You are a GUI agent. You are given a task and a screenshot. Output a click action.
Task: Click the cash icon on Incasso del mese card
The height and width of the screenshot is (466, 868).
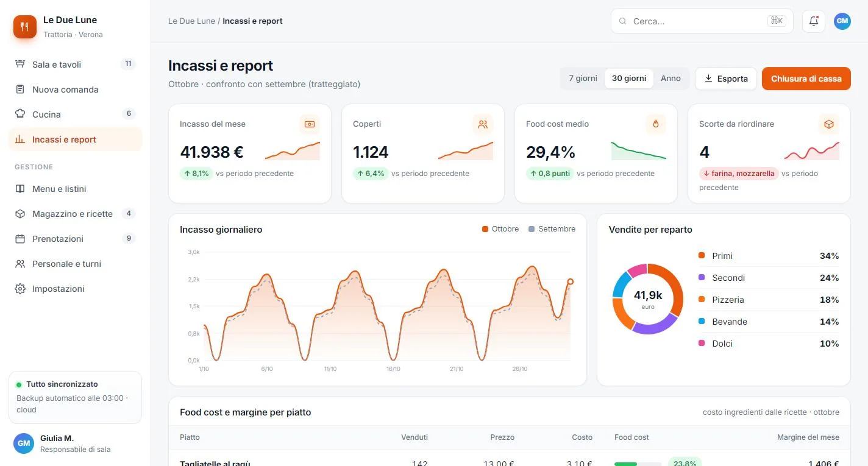click(310, 124)
